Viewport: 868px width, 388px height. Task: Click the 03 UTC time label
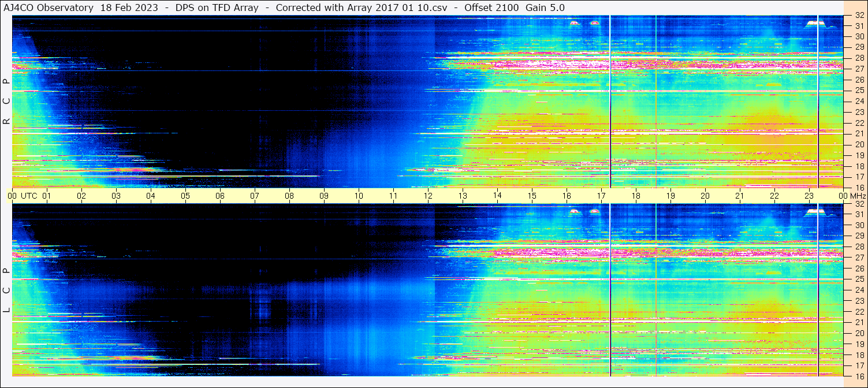pyautogui.click(x=116, y=196)
